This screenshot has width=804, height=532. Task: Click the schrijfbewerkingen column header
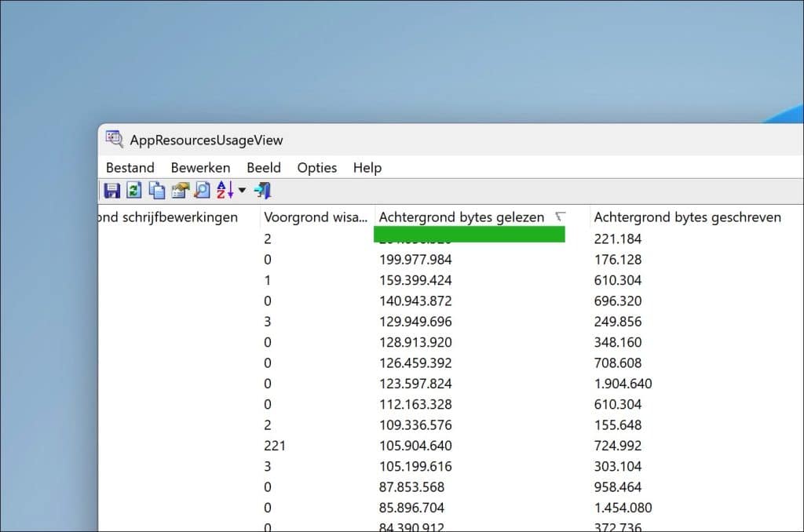coord(178,217)
